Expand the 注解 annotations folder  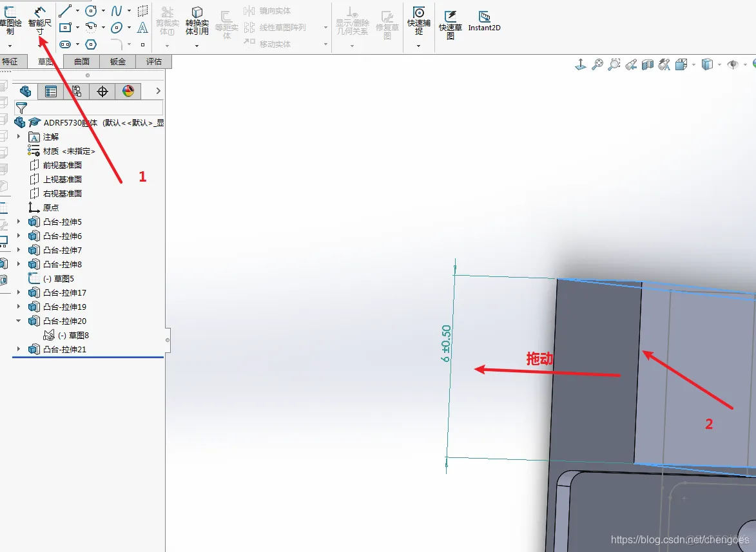click(18, 137)
